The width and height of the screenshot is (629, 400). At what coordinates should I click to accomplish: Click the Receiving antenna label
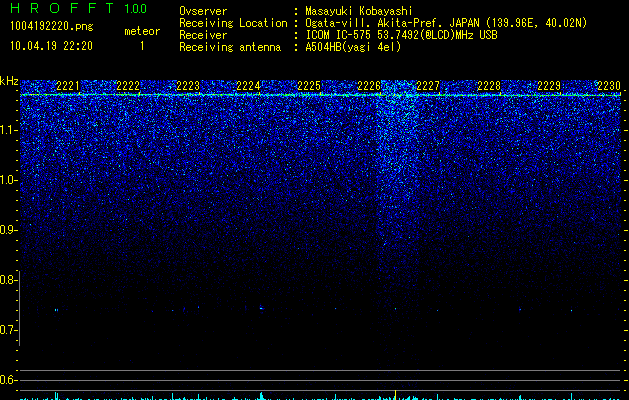point(230,47)
